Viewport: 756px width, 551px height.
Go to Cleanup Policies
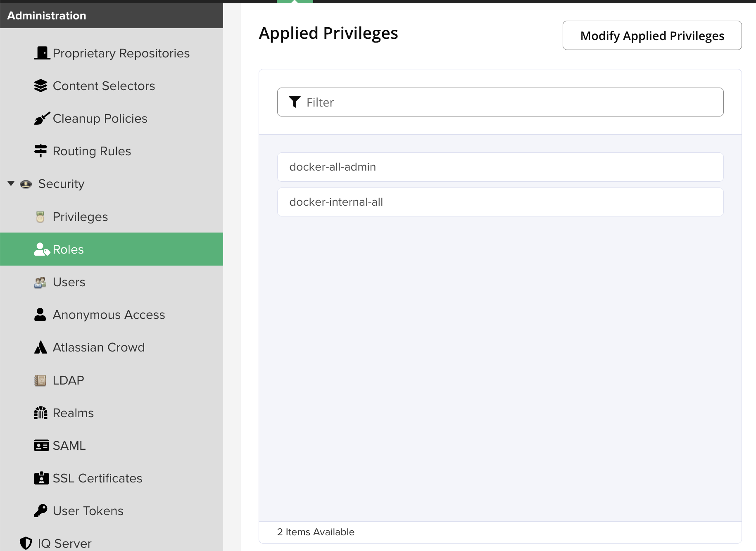[100, 118]
